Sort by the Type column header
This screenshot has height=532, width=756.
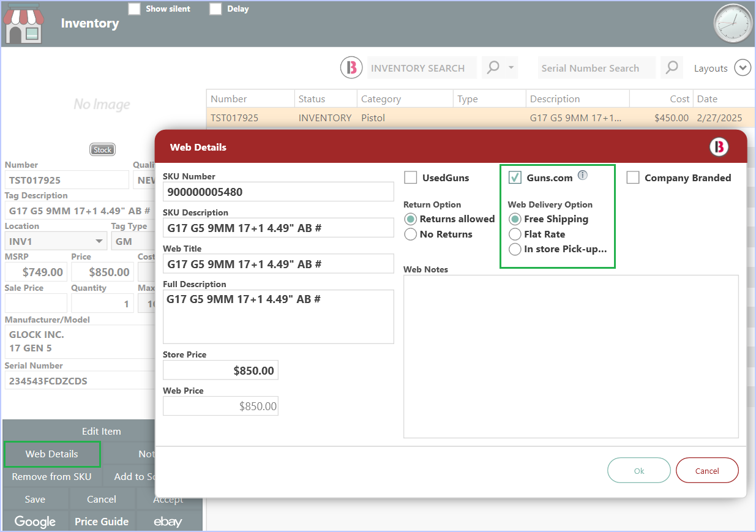[x=490, y=99]
